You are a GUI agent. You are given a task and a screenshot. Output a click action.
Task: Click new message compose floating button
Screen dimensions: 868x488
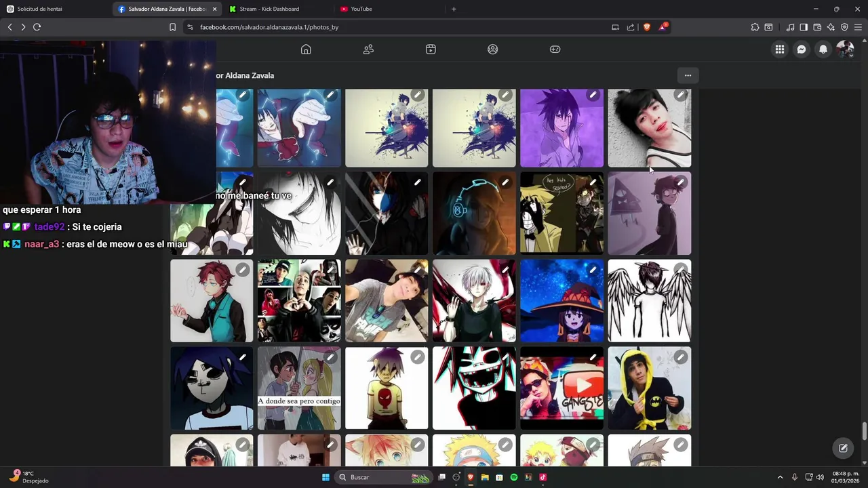click(x=843, y=448)
